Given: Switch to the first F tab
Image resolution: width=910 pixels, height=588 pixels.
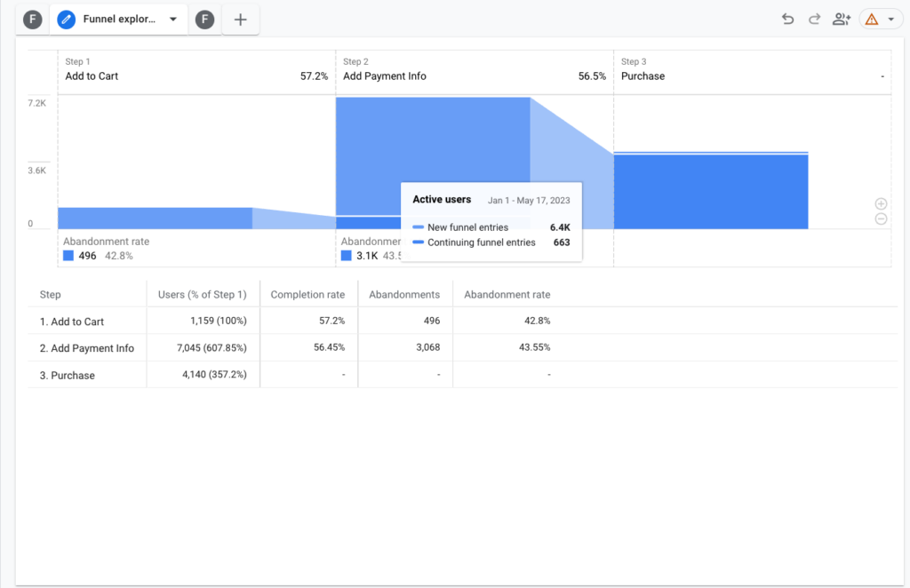Looking at the screenshot, I should pyautogui.click(x=33, y=20).
